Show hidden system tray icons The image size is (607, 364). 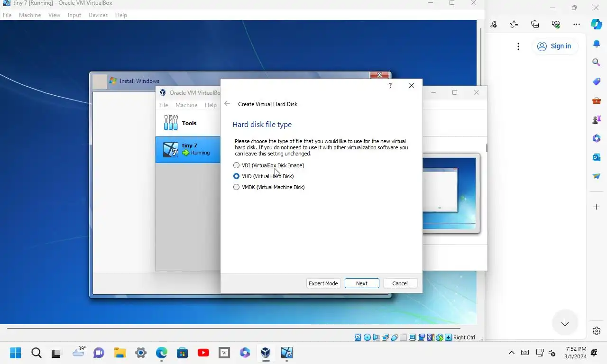pos(511,353)
